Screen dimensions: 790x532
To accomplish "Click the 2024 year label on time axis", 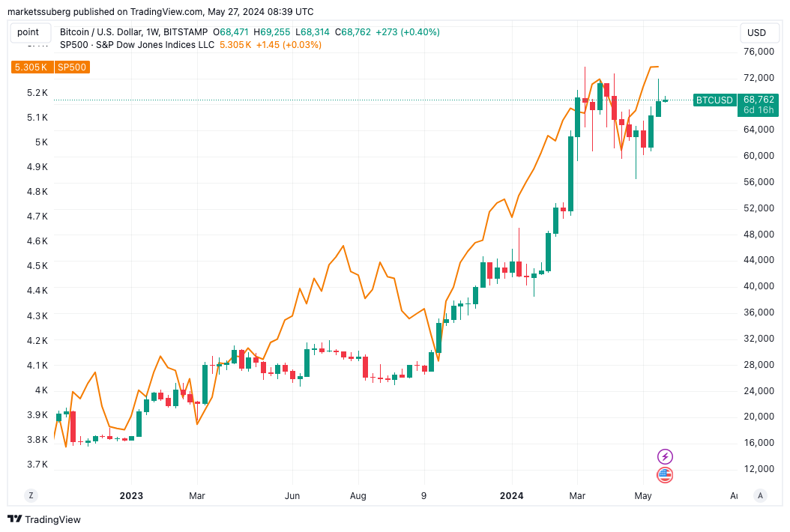I will pos(511,496).
